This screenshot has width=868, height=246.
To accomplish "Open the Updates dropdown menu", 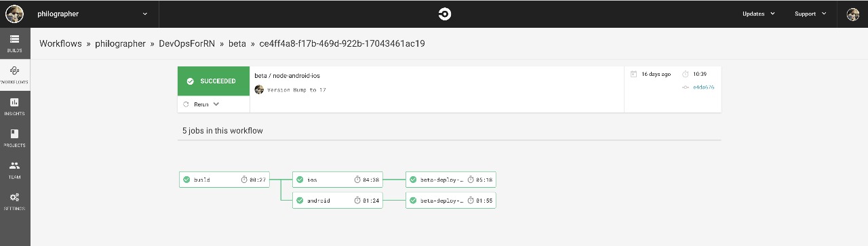I will [758, 14].
